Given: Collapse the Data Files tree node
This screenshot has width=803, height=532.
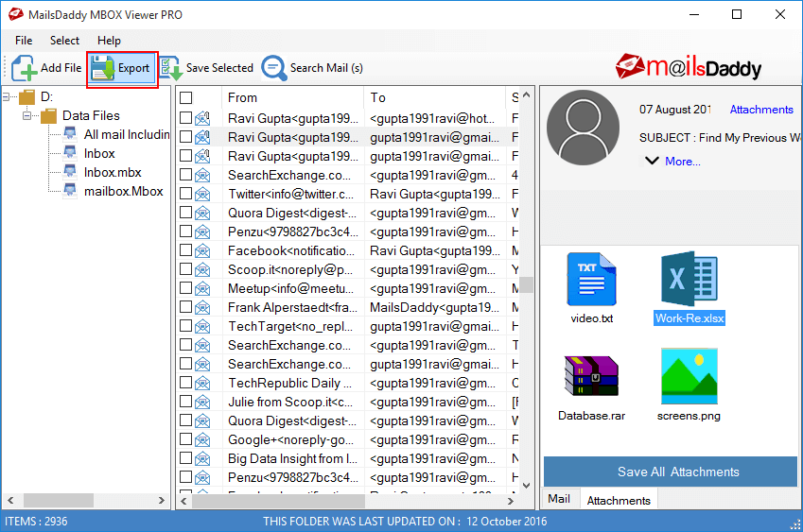Looking at the screenshot, I should (26, 115).
